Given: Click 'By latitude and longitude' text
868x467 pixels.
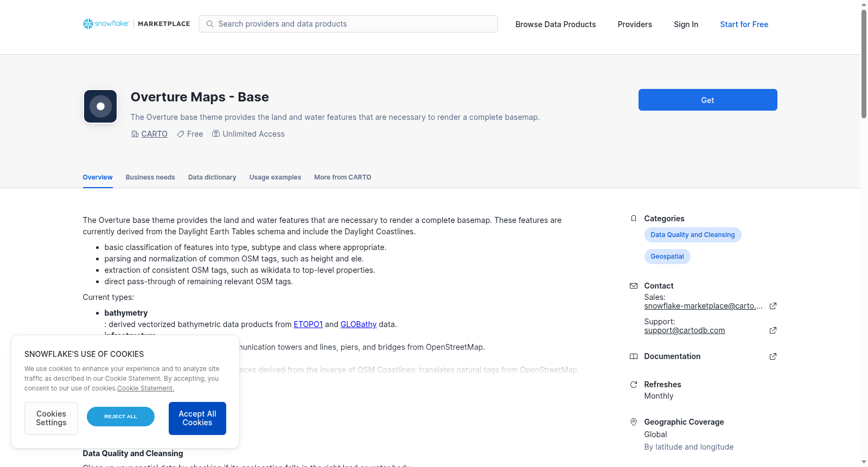Looking at the screenshot, I should [689, 447].
